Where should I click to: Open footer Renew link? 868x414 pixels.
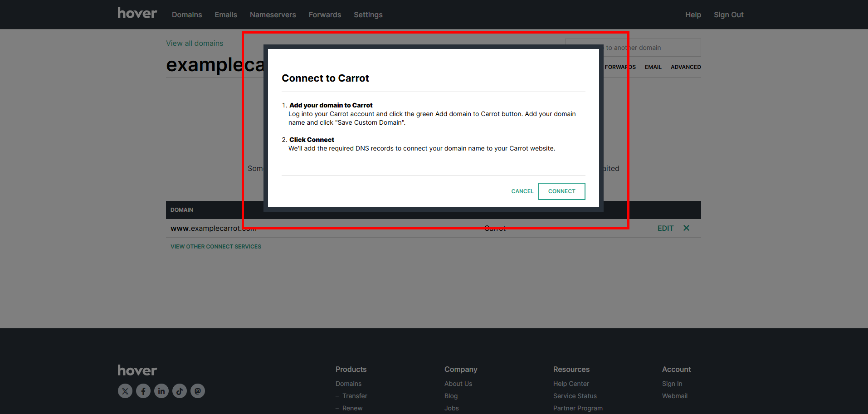352,408
